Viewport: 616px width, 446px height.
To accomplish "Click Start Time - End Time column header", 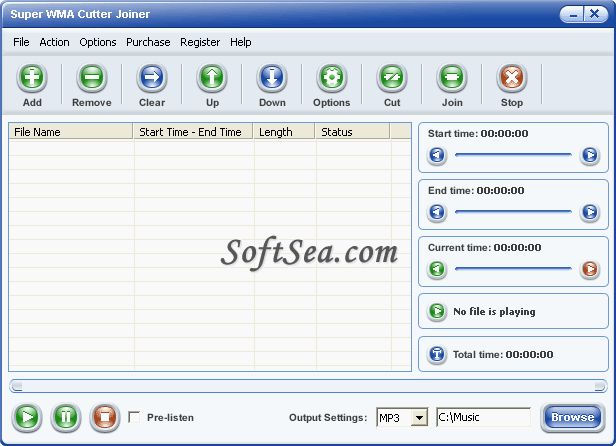I will (x=193, y=132).
